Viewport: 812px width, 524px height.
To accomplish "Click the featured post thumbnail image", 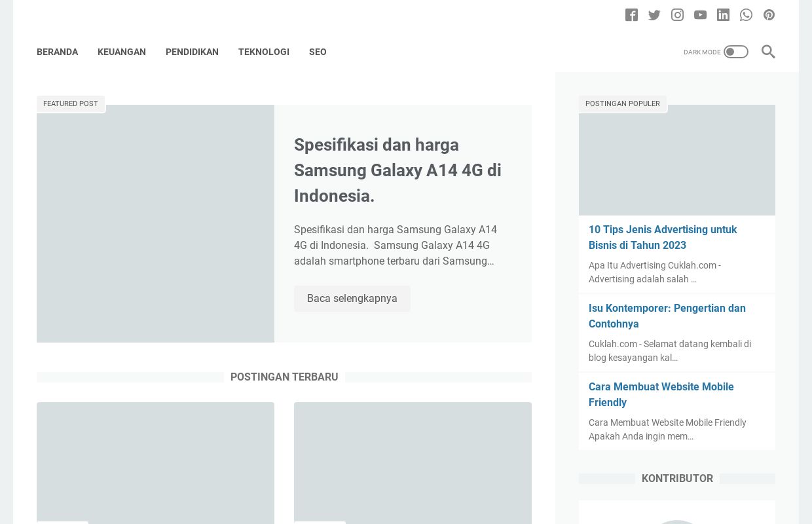I will click(155, 223).
